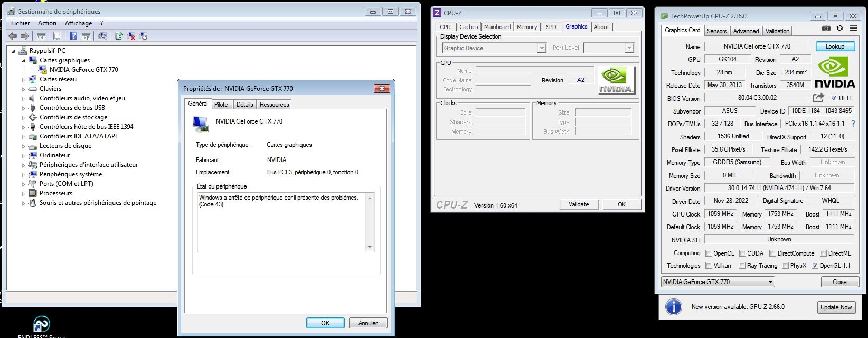Open GPU selector dropdown in GPU-Z
Viewport: 868px width, 338px height.
click(x=718, y=282)
